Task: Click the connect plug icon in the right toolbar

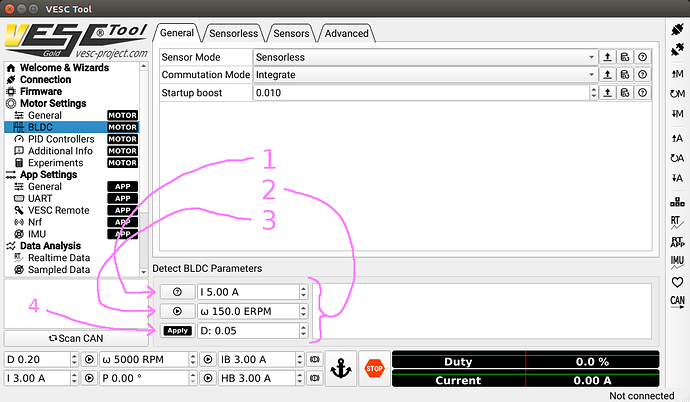Action: 677,29
